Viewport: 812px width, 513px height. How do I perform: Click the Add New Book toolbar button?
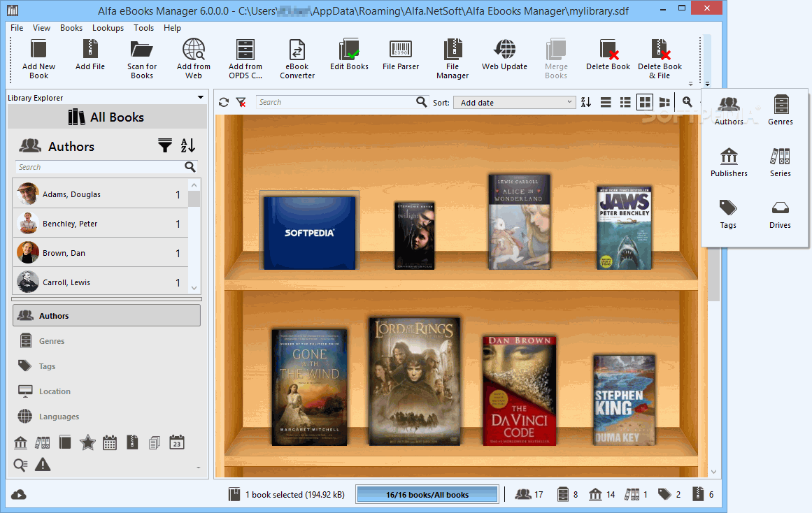tap(39, 59)
